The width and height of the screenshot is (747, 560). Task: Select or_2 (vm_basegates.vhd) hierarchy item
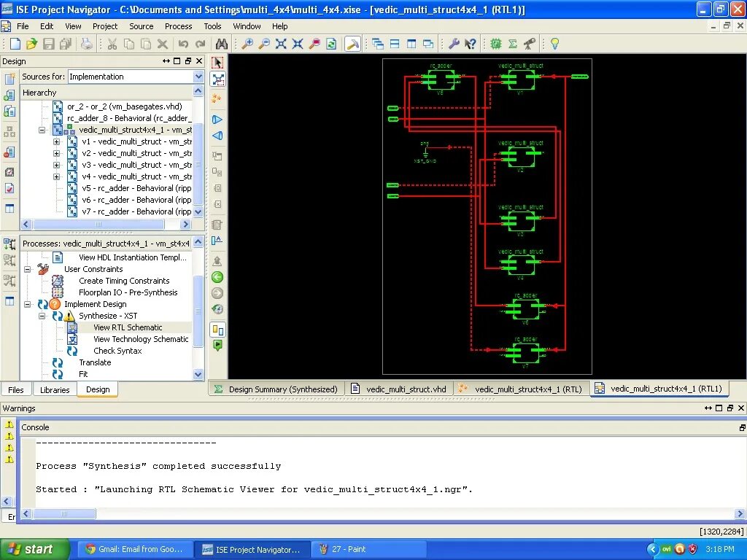(x=124, y=106)
